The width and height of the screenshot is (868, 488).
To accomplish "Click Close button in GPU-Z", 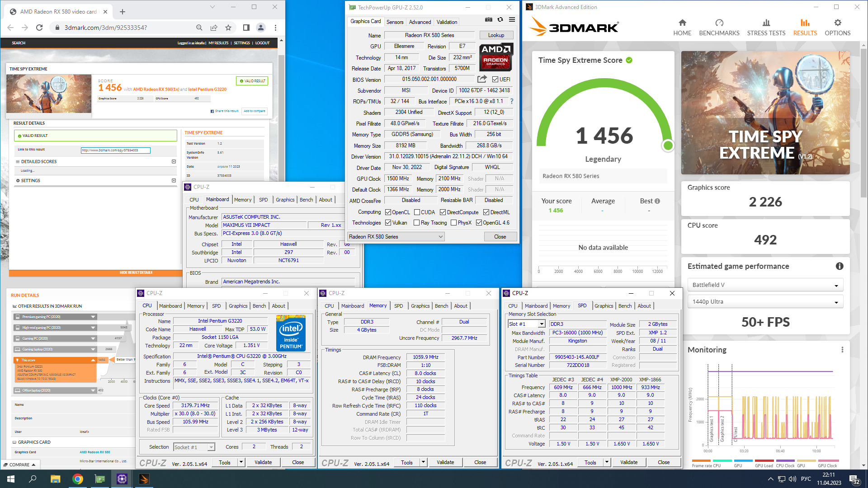I will click(500, 237).
